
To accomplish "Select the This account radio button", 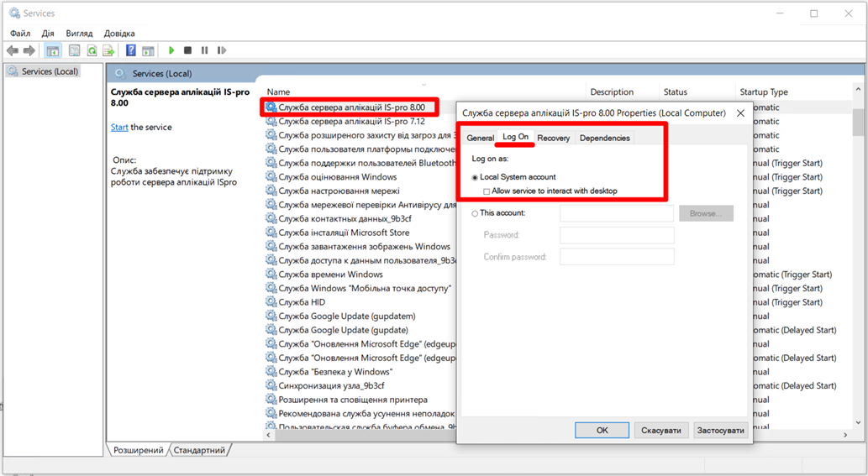I will pyautogui.click(x=475, y=213).
